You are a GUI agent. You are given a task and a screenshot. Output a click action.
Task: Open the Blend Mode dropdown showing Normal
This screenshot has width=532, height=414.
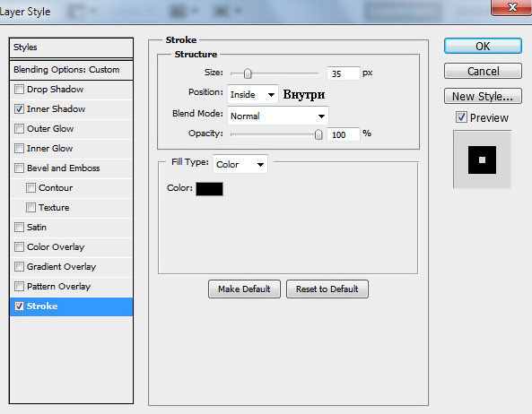278,116
